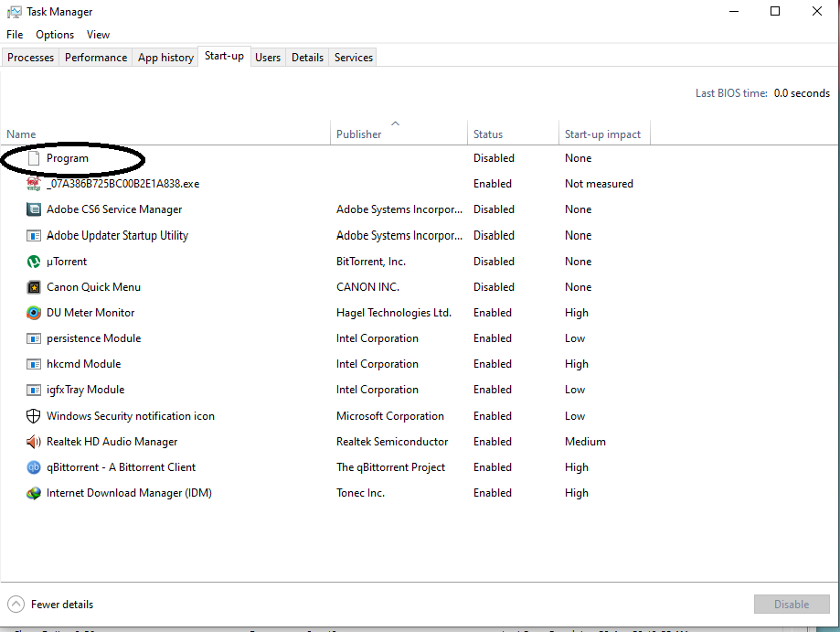Viewport: 840px width, 632px height.
Task: Open the App history tab
Action: pyautogui.click(x=165, y=58)
